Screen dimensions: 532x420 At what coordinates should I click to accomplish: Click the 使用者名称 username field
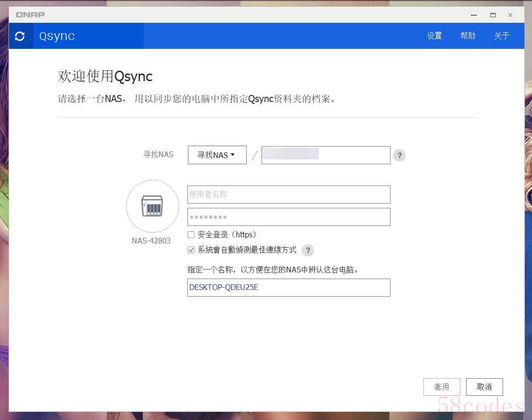(289, 195)
